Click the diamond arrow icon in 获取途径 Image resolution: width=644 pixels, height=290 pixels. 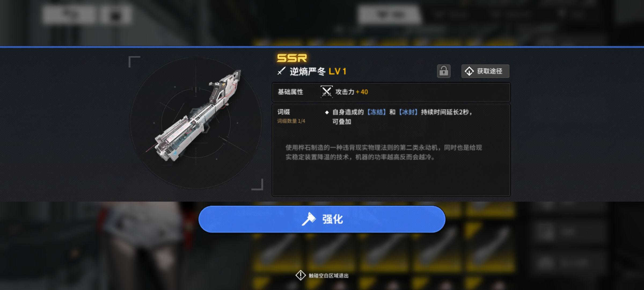(469, 71)
